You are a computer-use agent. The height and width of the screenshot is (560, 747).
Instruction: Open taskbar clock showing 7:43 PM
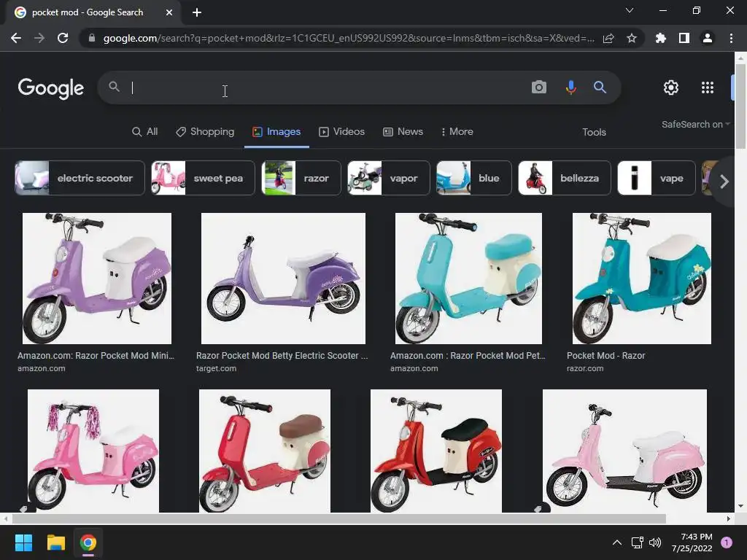pos(692,542)
